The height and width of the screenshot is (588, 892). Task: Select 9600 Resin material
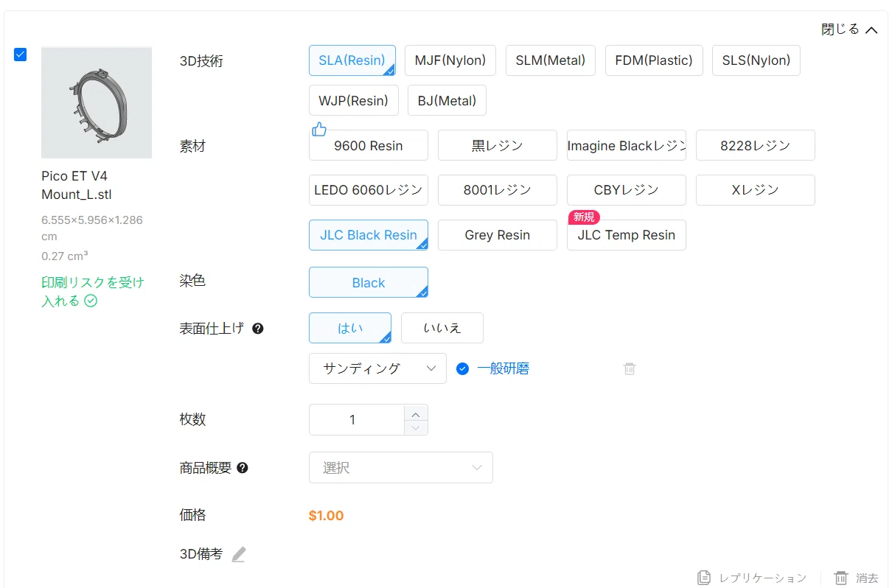[369, 146]
